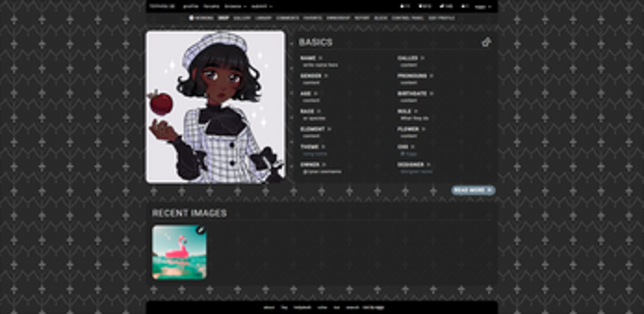The image size is (644, 314).
Task: Click the BLOCK option
Action: (x=381, y=18)
